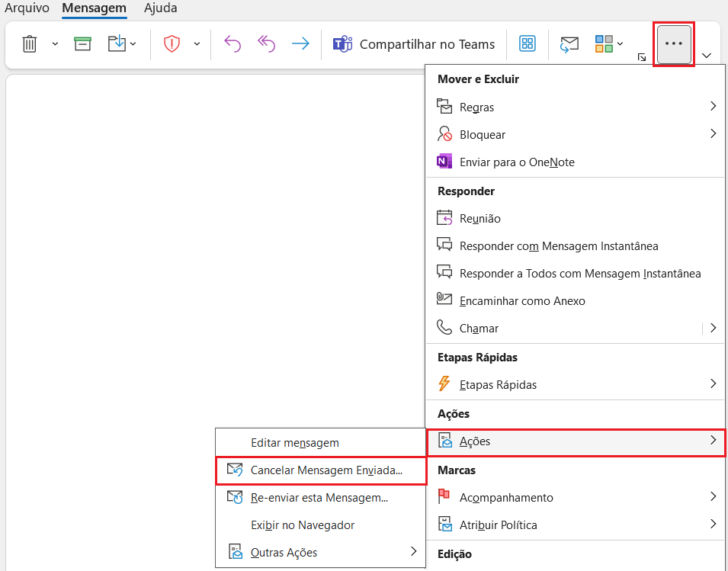Click the apps grid icon
The image size is (728, 571).
pyautogui.click(x=527, y=43)
